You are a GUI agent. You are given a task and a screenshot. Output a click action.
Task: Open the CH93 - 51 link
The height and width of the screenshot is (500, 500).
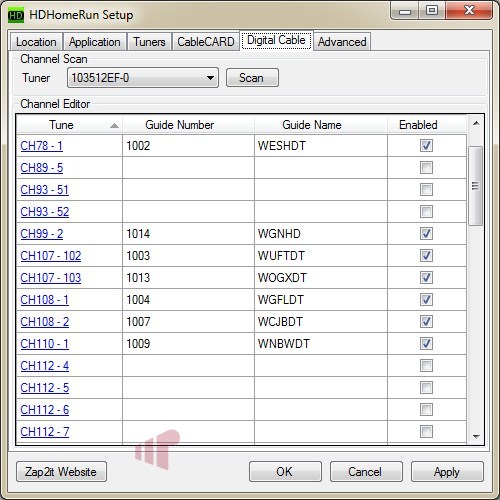point(45,190)
